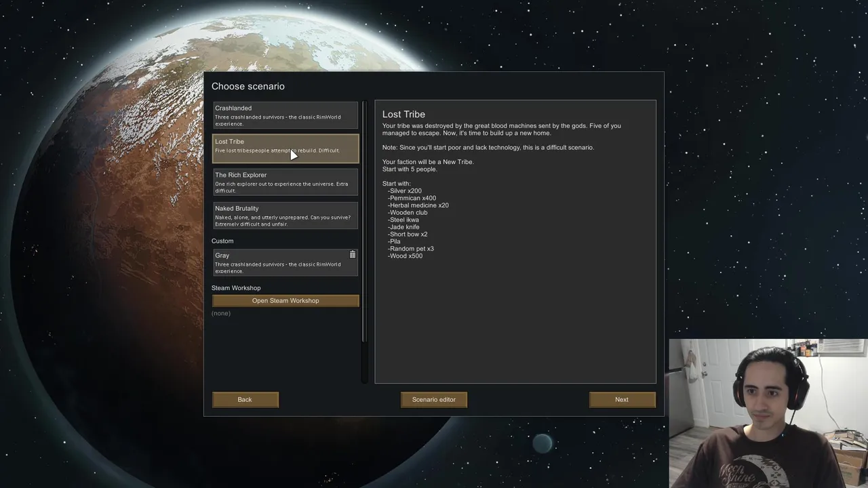Pick the Naked Brutality scenario
The image size is (868, 488).
pos(285,216)
